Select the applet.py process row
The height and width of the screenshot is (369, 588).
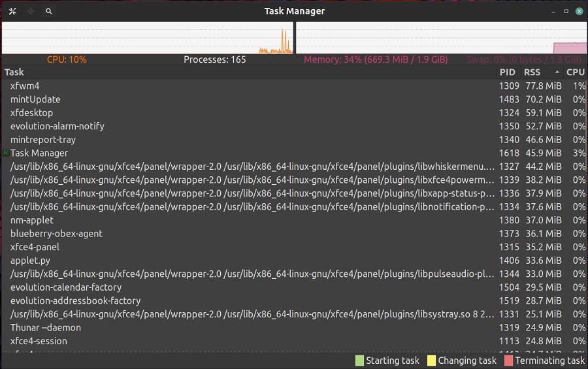294,261
